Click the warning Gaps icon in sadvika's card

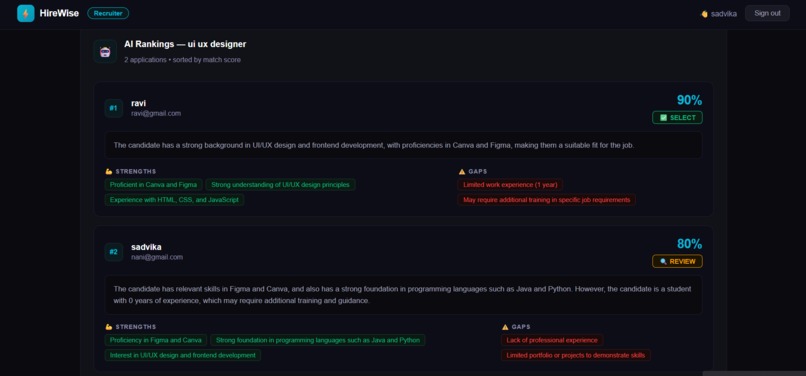[x=505, y=327]
